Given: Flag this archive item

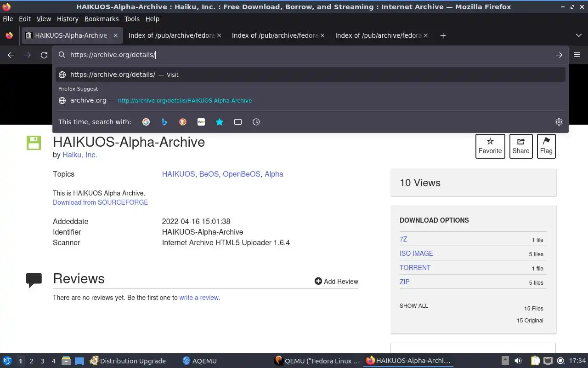Looking at the screenshot, I should pyautogui.click(x=546, y=146).
